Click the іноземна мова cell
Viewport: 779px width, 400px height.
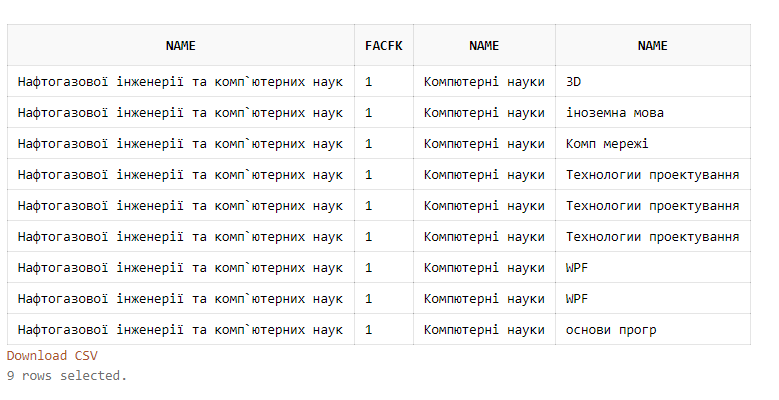pos(653,113)
